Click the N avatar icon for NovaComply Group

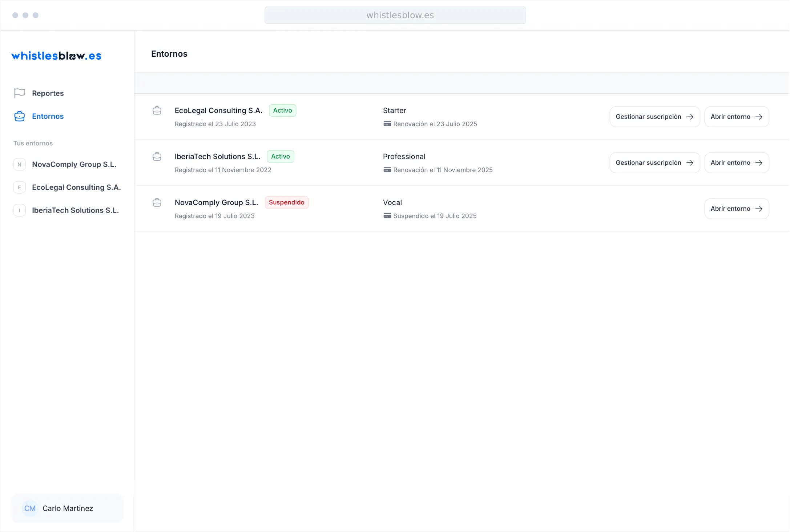tap(20, 165)
